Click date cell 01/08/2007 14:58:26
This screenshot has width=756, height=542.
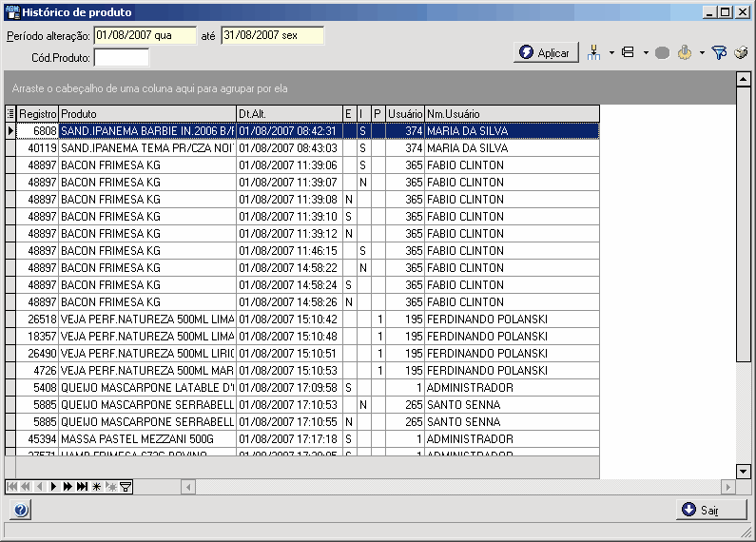289,301
